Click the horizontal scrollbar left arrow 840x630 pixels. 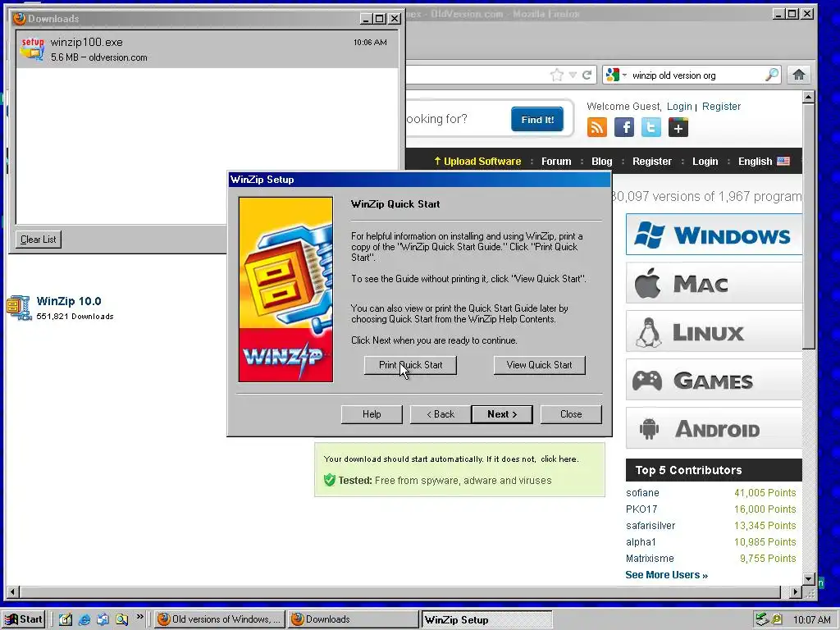(x=14, y=592)
